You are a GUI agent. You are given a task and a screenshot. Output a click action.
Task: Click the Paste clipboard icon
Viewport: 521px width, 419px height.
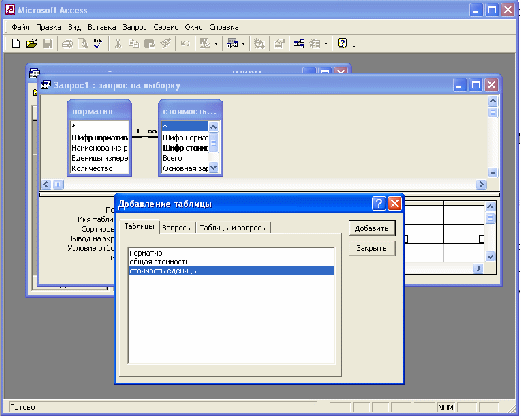[149, 43]
